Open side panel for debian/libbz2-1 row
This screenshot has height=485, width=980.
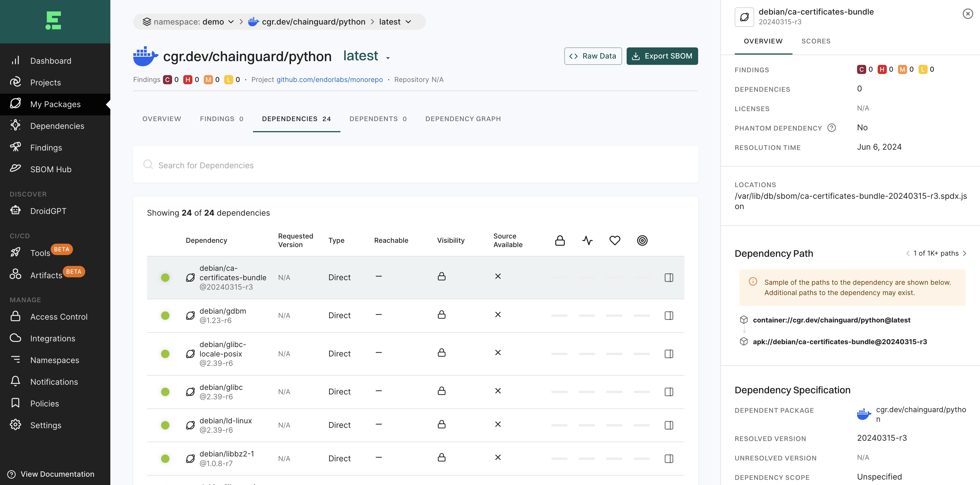(x=669, y=458)
